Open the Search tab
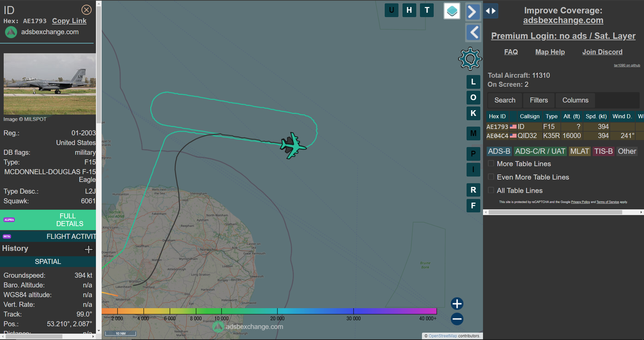 pos(505,100)
